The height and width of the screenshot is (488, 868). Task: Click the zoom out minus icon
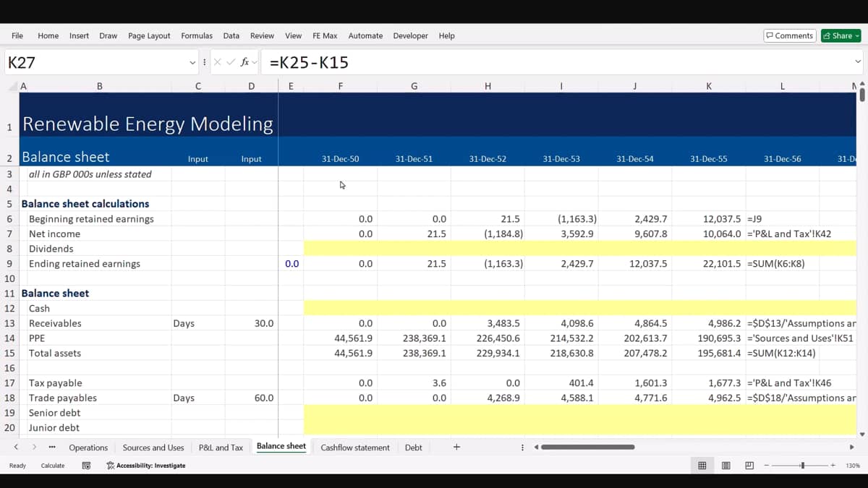[x=767, y=466]
